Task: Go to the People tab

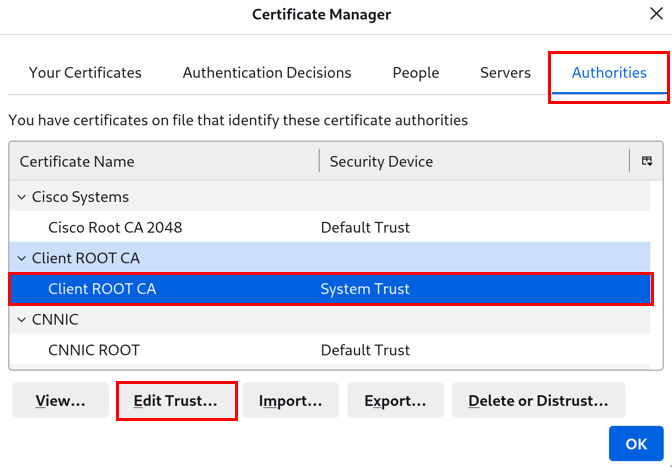Action: coord(416,73)
